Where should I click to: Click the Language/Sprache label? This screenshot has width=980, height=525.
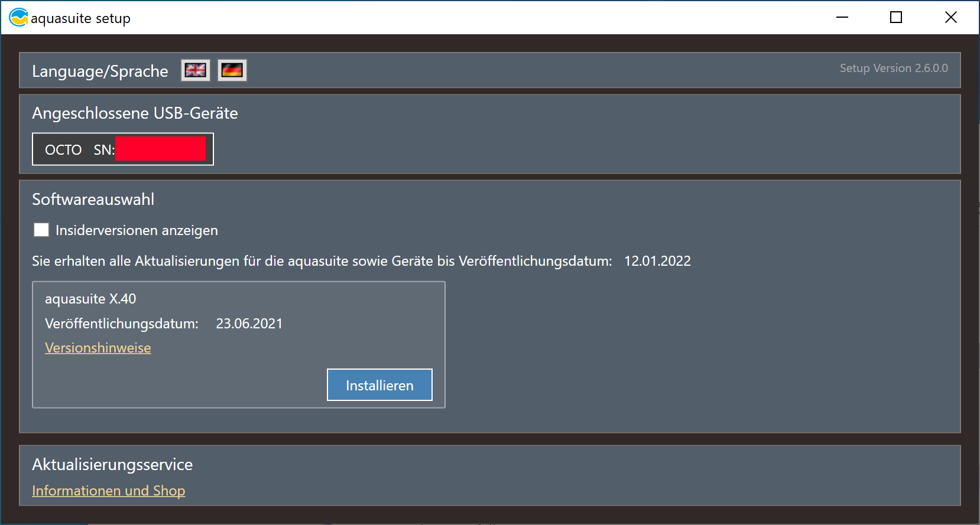coord(100,71)
